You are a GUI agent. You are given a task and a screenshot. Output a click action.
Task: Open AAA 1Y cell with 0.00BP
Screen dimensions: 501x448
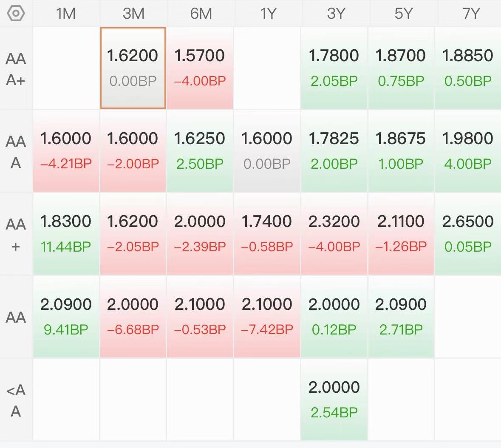267,151
